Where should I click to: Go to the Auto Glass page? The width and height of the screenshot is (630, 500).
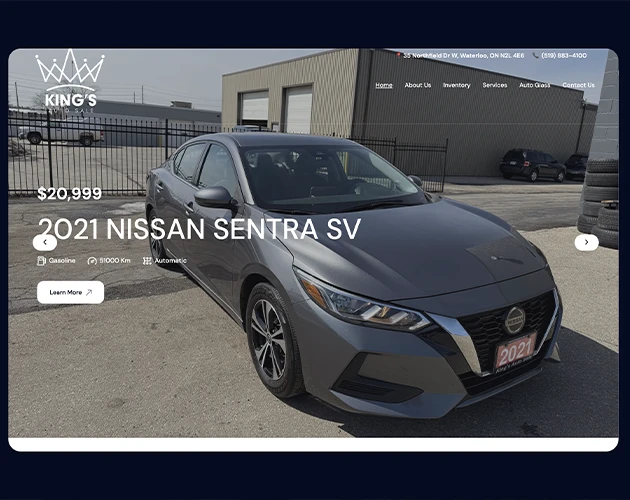pos(534,85)
